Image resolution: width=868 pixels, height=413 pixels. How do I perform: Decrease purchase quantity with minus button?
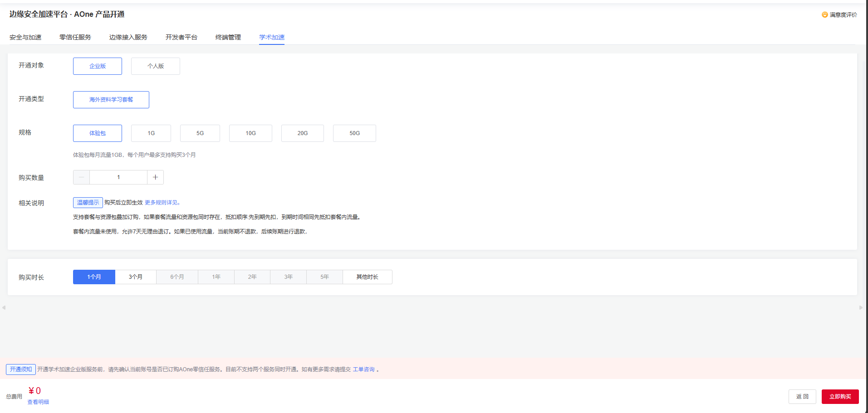point(81,177)
